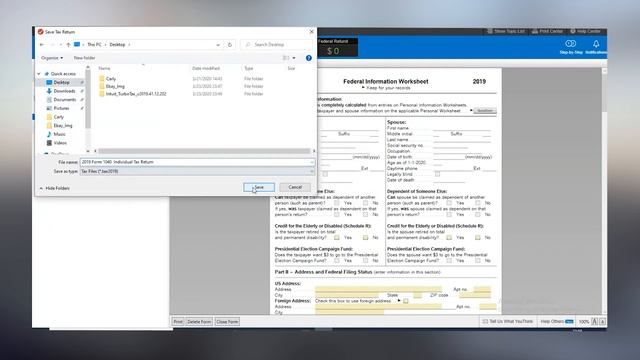Collapse the Quick access tree node
This screenshot has width=640, height=360.
[39, 74]
